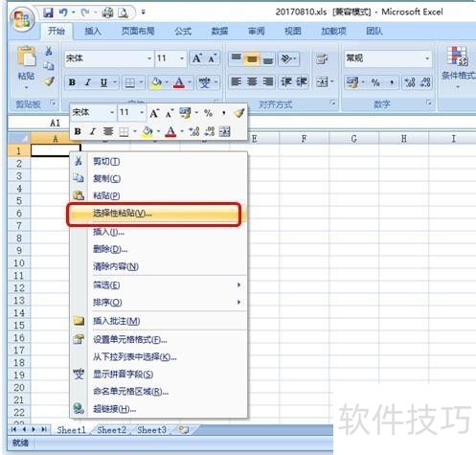Image resolution: width=476 pixels, height=455 pixels.
Task: Expand 排序 submenu in context menu
Action: click(x=238, y=302)
